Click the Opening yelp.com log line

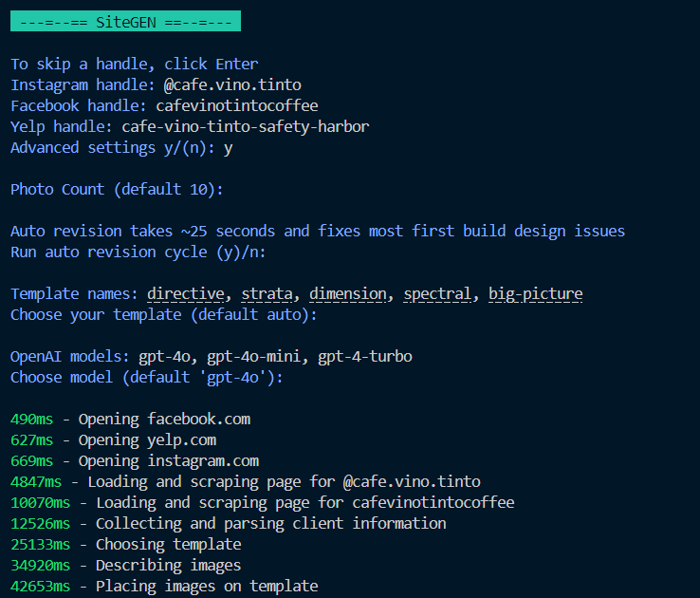[114, 440]
